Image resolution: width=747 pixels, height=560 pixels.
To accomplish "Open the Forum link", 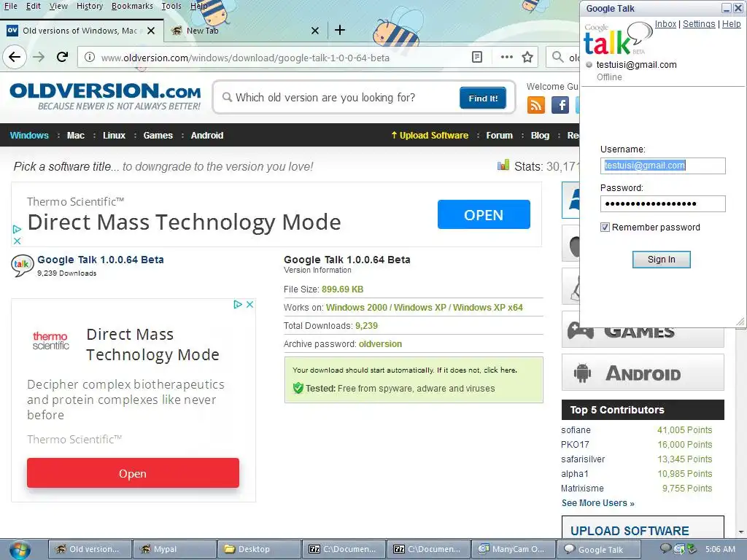I will click(x=499, y=135).
